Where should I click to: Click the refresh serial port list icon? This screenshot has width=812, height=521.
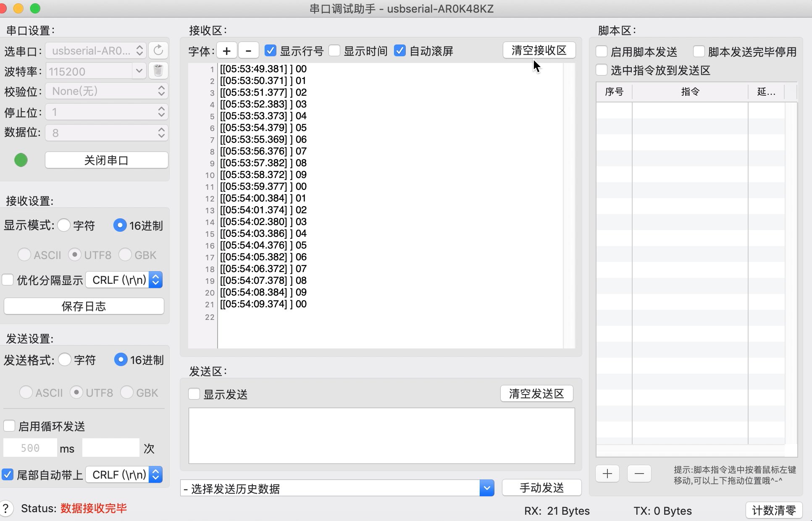[x=158, y=51]
